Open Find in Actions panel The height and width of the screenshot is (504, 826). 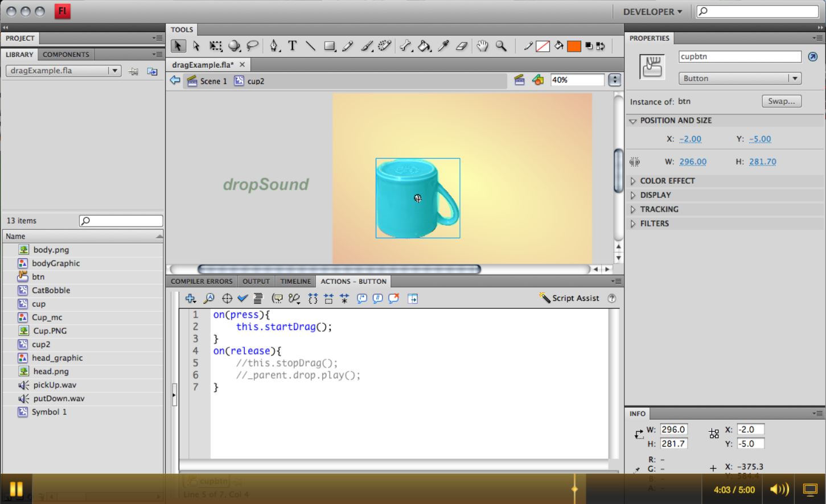coord(209,298)
